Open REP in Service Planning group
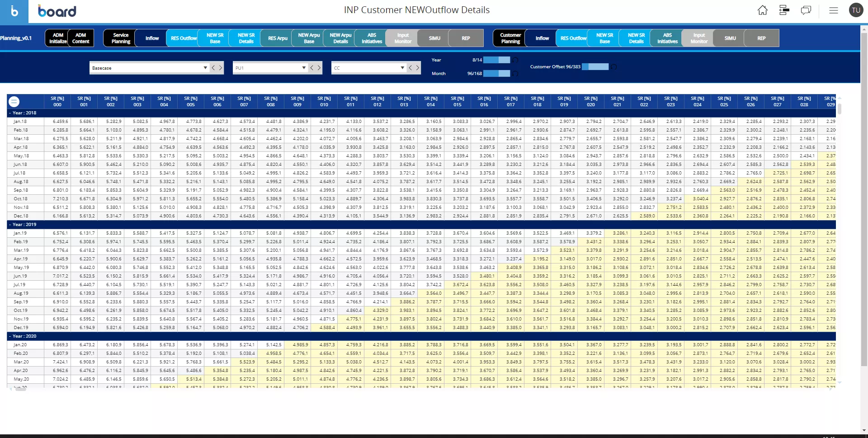The image size is (868, 438). pos(466,38)
